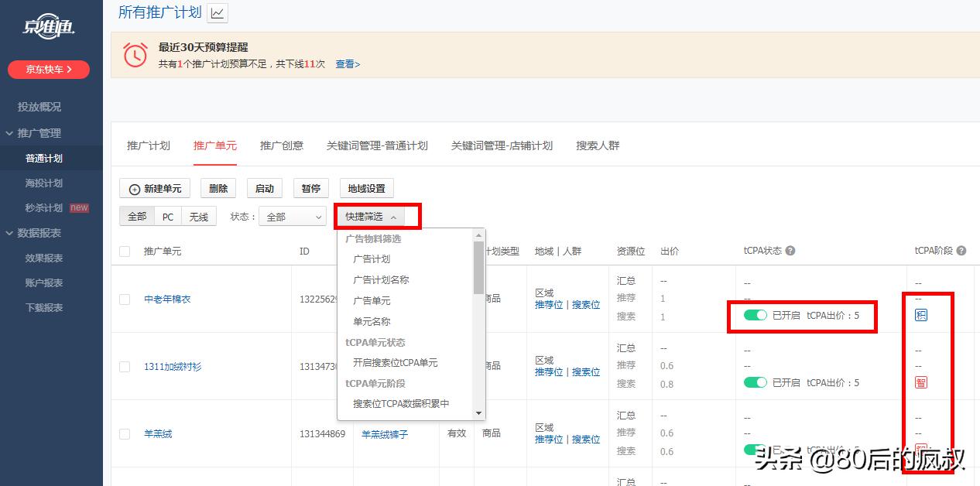Viewport: 980px width, 486px height.
Task: Select the 搜索人群 tab
Action: coord(597,145)
